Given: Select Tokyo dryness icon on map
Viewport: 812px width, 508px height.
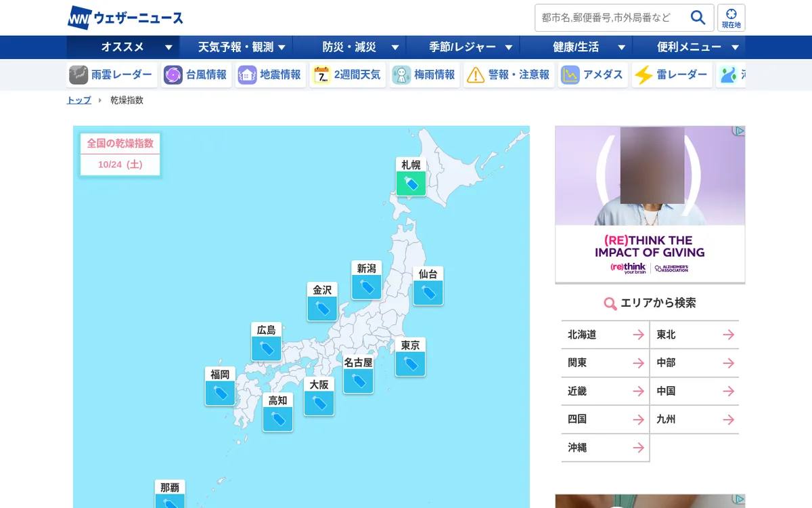Looking at the screenshot, I should [411, 364].
